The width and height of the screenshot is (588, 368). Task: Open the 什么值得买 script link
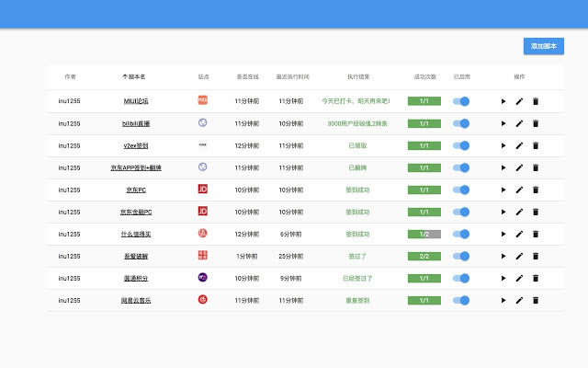point(136,235)
